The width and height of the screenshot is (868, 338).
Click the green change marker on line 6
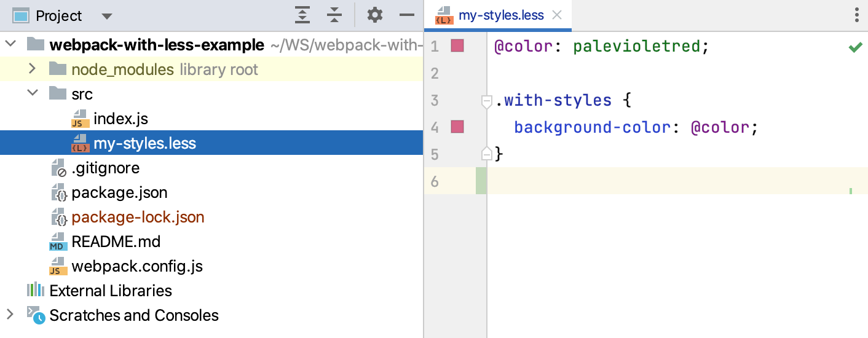481,181
